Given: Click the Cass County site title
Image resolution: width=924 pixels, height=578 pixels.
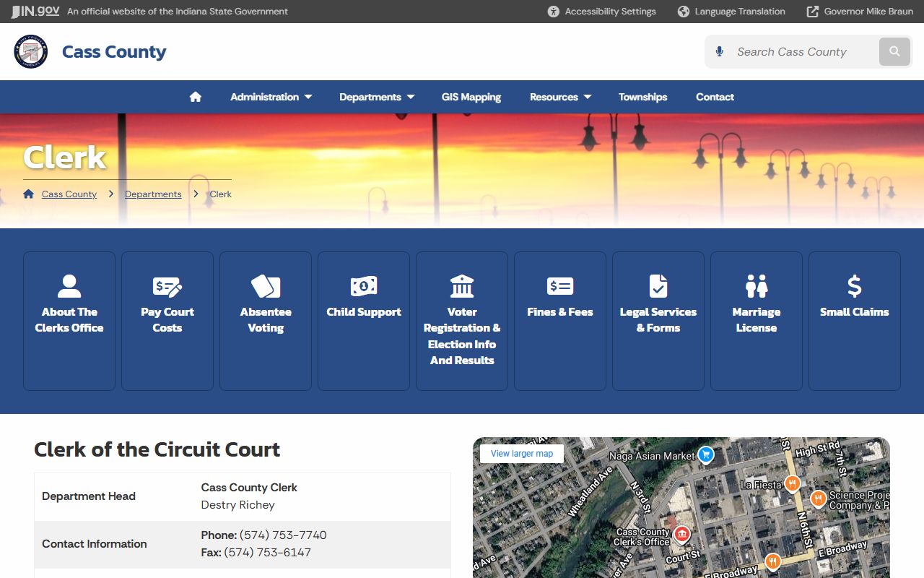Looking at the screenshot, I should pyautogui.click(x=114, y=51).
